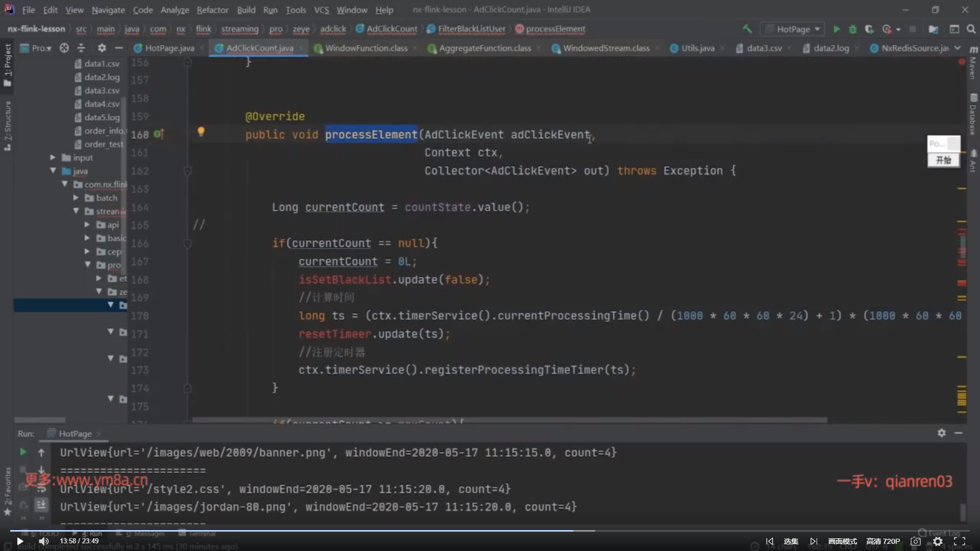Click the Debug bug icon
Image resolution: width=980 pixels, height=551 pixels.
pyautogui.click(x=852, y=29)
